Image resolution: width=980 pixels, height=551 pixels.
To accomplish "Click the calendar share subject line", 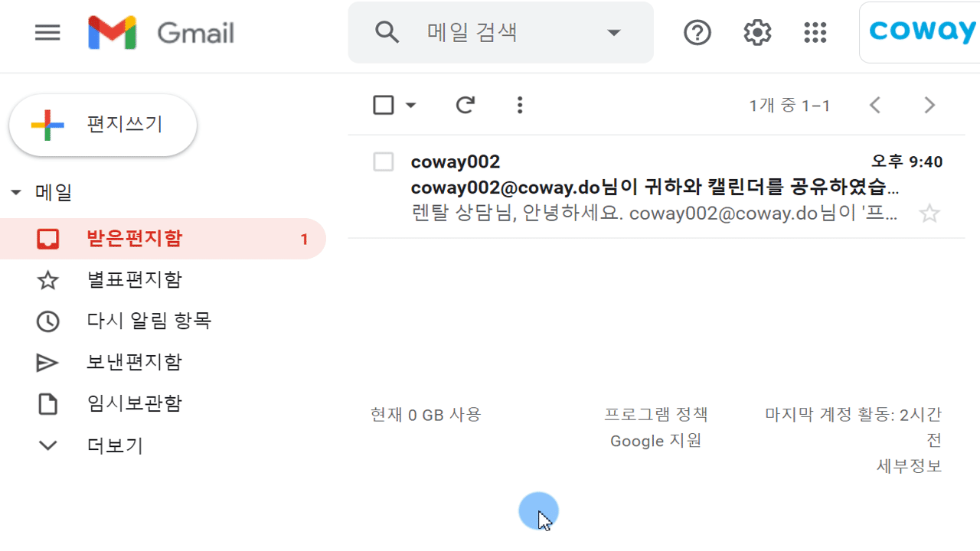I will [655, 187].
